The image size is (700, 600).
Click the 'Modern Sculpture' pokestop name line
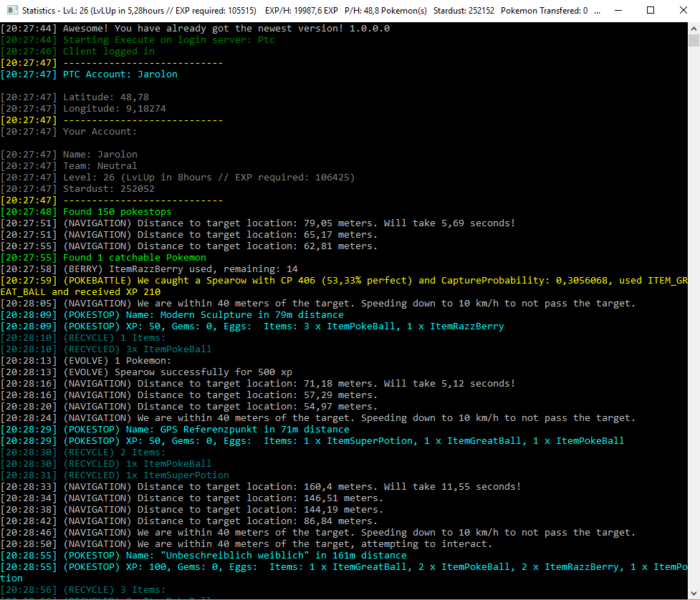click(x=203, y=315)
